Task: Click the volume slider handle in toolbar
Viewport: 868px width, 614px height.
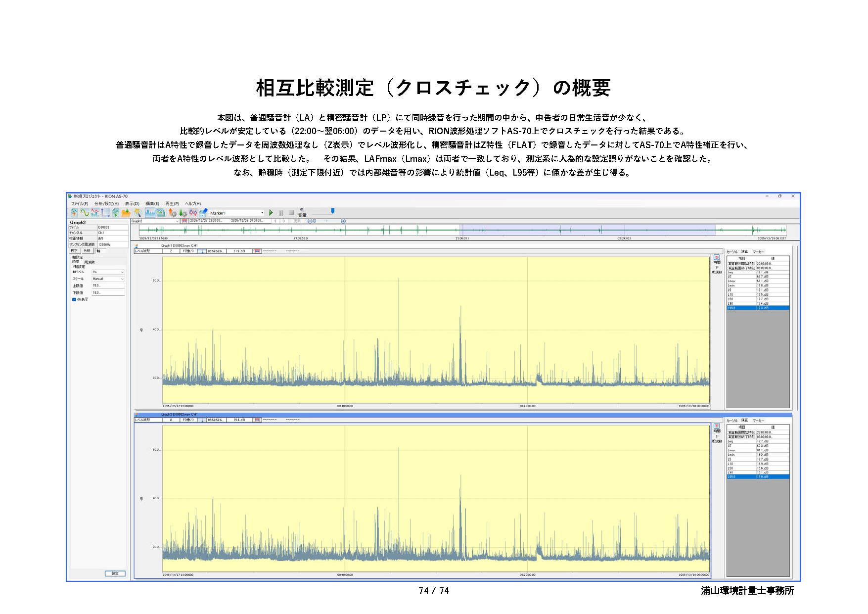Action: [332, 211]
